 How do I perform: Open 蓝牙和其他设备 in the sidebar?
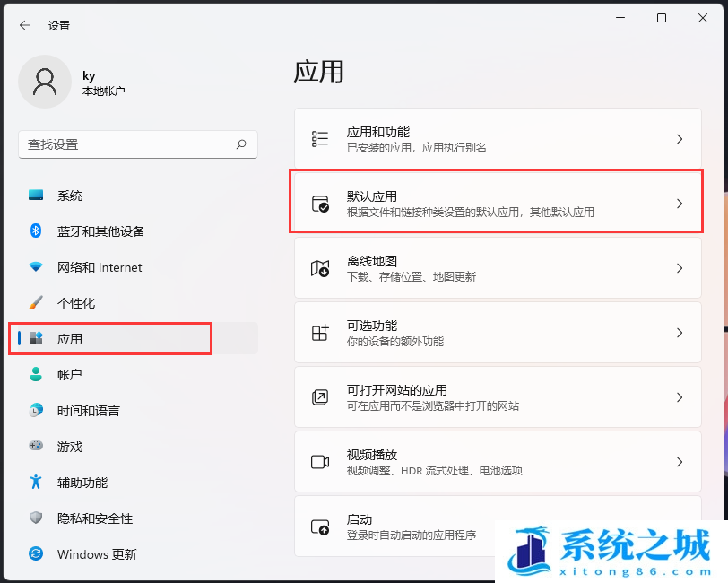(x=100, y=231)
